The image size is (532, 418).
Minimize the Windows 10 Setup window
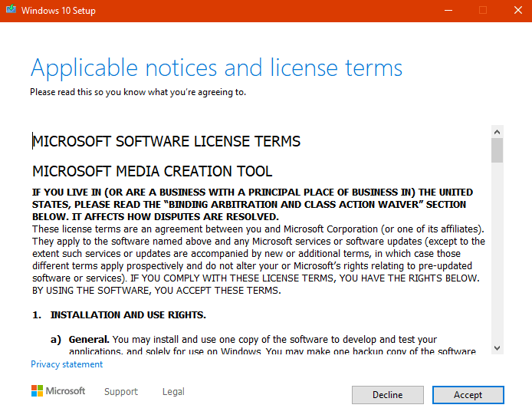coord(448,10)
